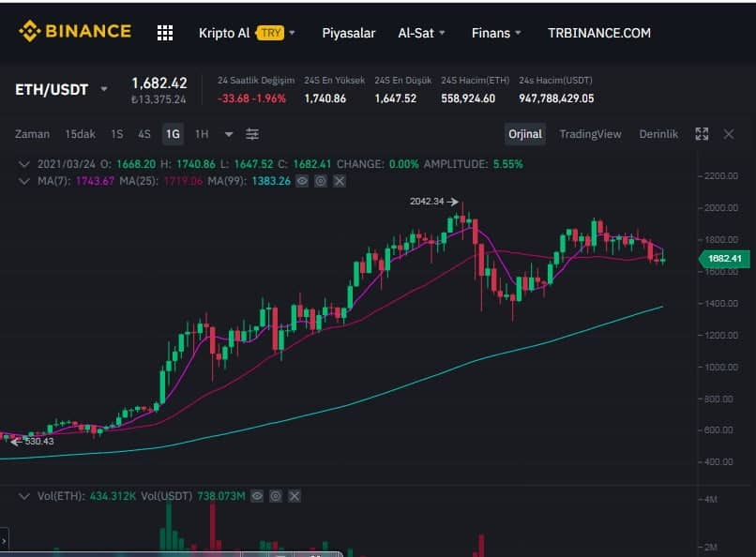Open the Al-Sat dropdown menu
Screen dimensions: 756x557
tap(421, 33)
